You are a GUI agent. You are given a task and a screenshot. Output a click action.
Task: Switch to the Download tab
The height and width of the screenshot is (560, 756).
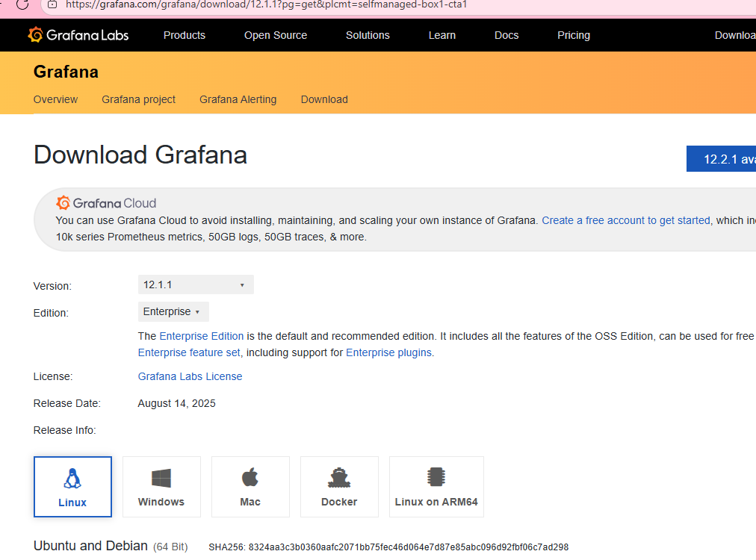[324, 99]
